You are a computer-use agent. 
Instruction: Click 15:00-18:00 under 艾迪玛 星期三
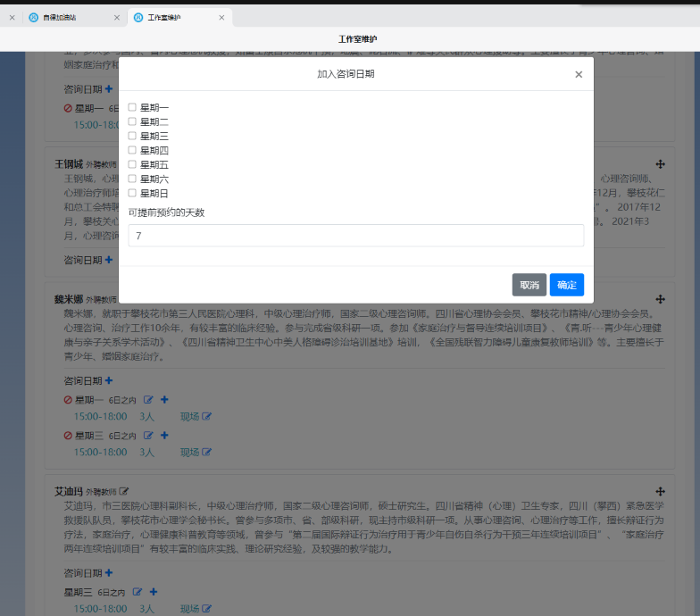100,609
